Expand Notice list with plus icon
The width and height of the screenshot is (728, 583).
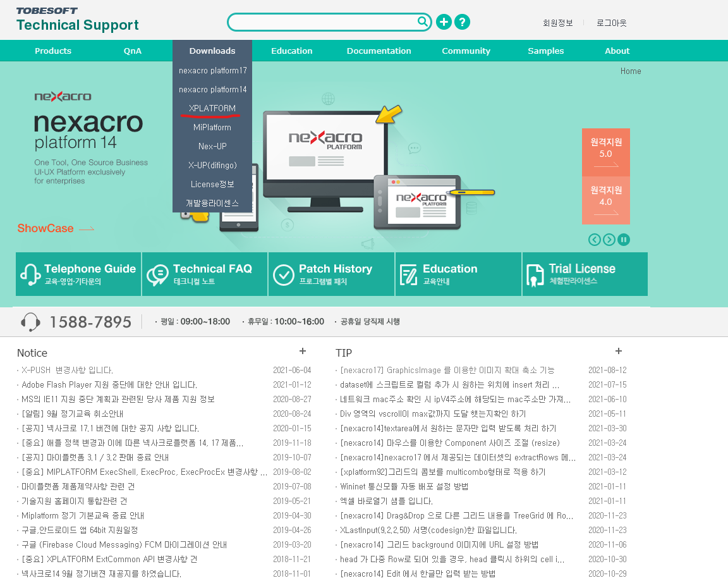pyautogui.click(x=303, y=351)
